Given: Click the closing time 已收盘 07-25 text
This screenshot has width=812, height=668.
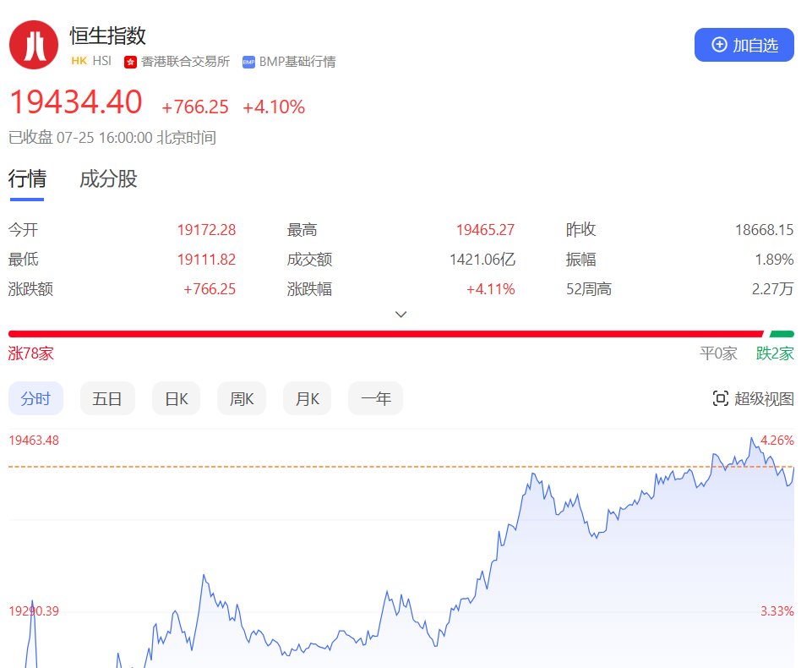Looking at the screenshot, I should [112, 137].
